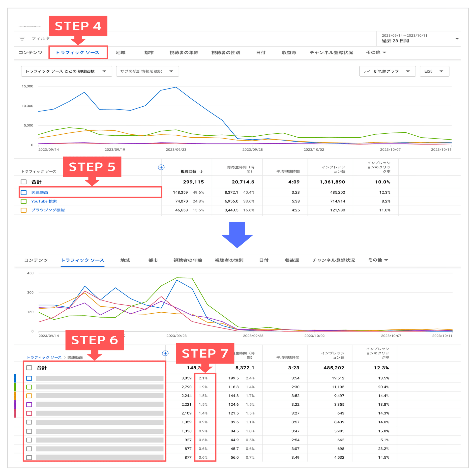
Task: Click the date range dropdown arrow
Action: coord(457,39)
